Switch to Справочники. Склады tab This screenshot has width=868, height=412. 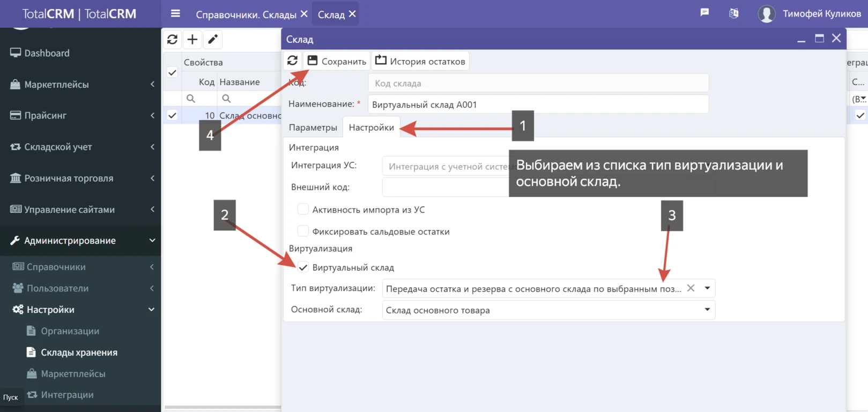pyautogui.click(x=246, y=14)
